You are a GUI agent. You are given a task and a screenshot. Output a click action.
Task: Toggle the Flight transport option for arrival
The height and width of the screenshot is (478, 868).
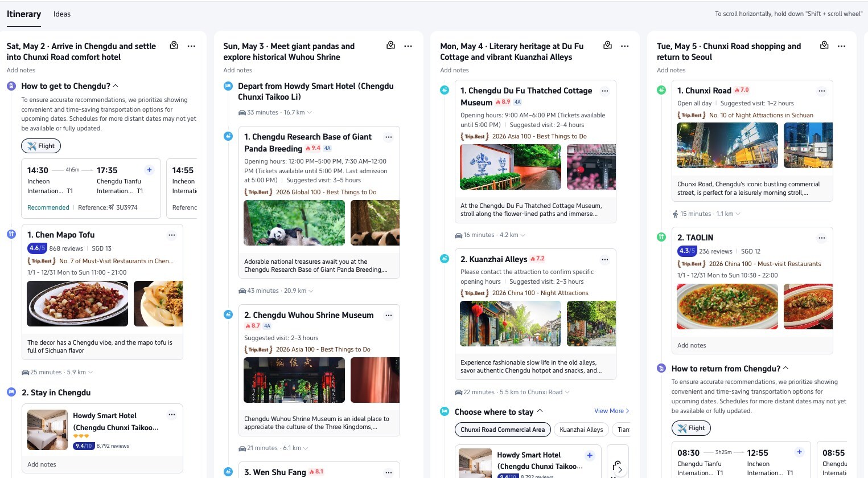[x=41, y=146]
